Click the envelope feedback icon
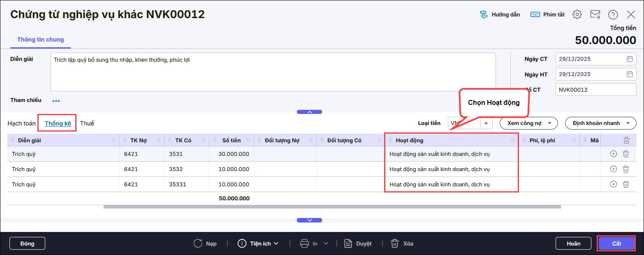644x255 pixels. 595,14
